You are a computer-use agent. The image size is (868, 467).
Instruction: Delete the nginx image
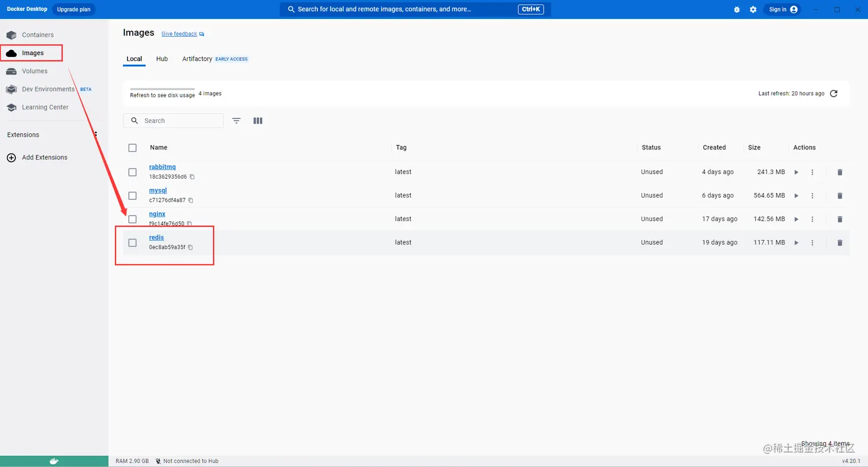[840, 219]
